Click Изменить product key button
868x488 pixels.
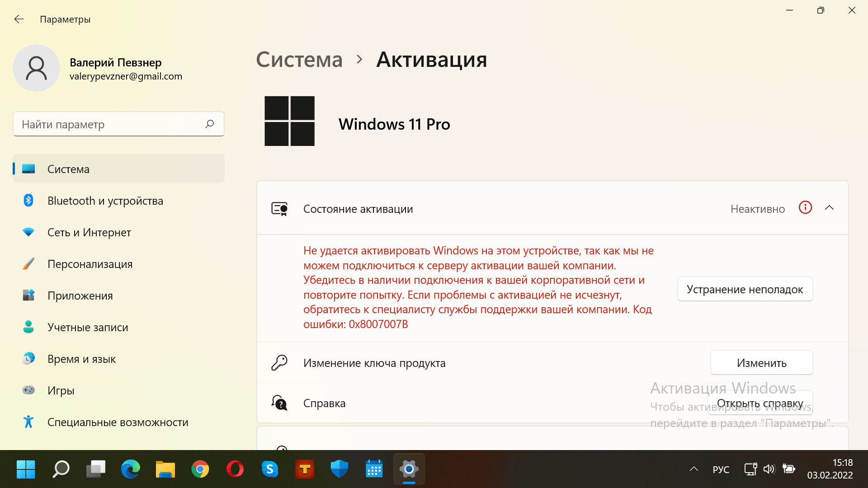pos(761,362)
